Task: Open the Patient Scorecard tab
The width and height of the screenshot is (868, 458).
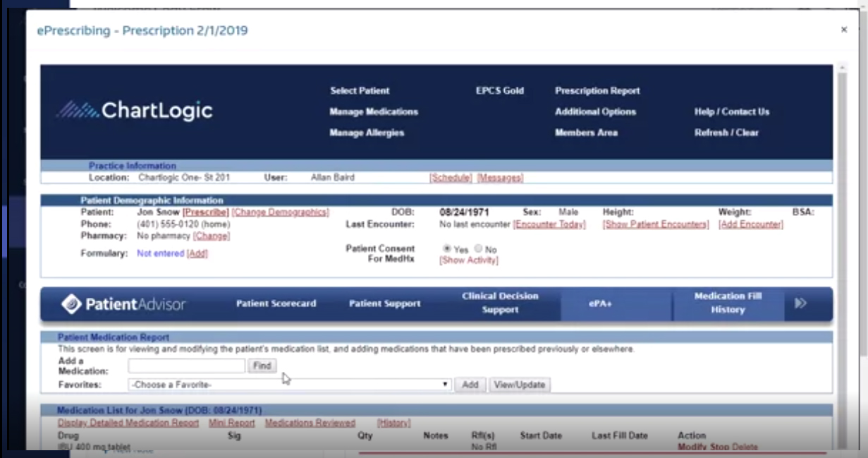Action: tap(276, 303)
